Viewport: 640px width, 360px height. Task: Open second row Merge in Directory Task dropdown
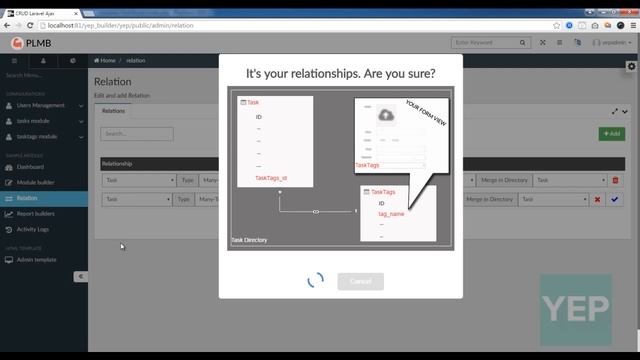[x=553, y=199]
